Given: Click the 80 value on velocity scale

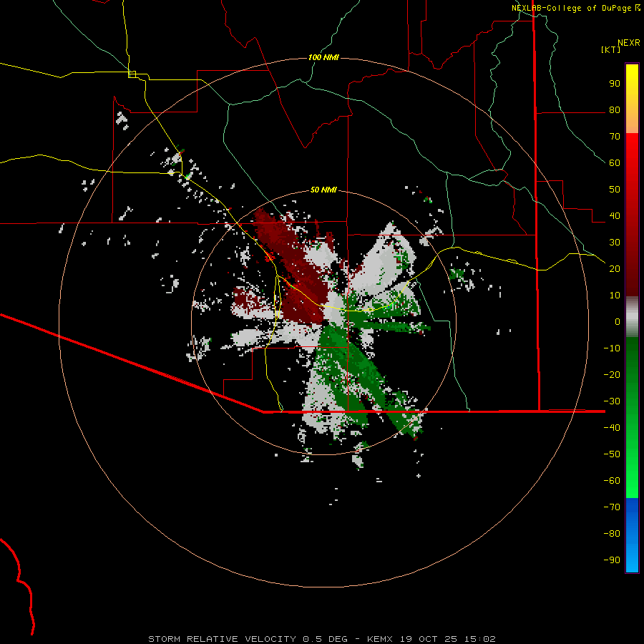Looking at the screenshot, I should click(x=615, y=109).
